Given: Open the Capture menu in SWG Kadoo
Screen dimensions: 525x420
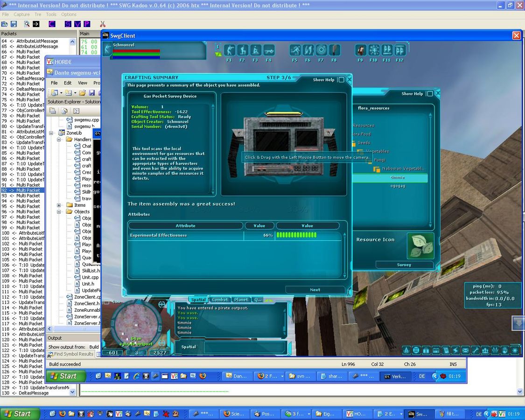Looking at the screenshot, I should click(x=21, y=14).
